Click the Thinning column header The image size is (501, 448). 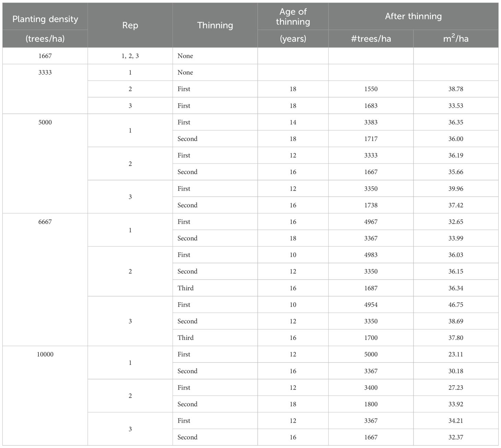215,25
